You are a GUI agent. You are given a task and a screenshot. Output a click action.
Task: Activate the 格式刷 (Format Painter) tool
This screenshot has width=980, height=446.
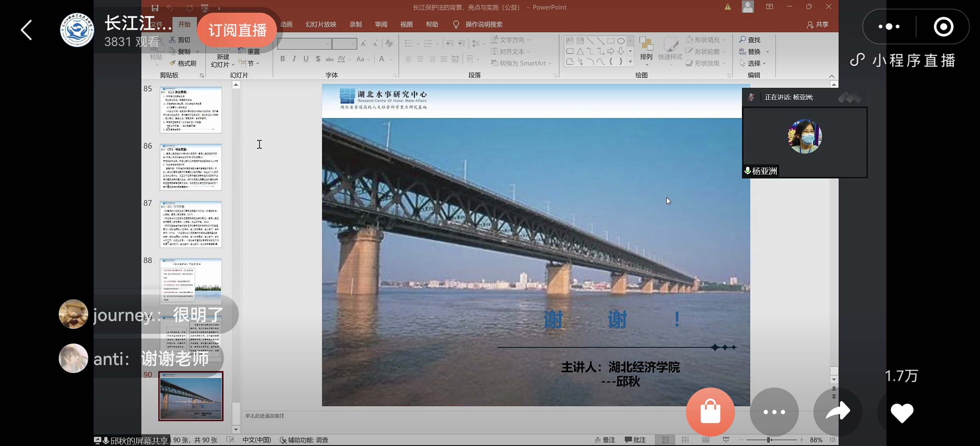coord(184,63)
